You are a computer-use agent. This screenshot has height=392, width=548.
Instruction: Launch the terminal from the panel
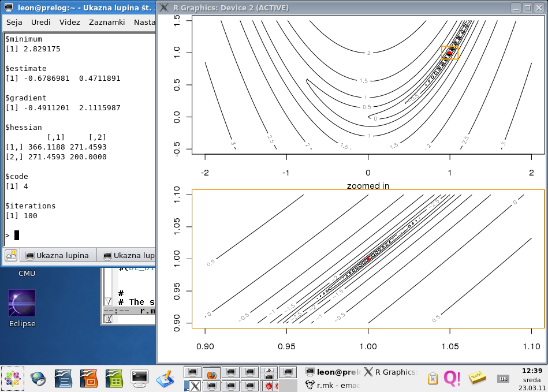tap(140, 379)
